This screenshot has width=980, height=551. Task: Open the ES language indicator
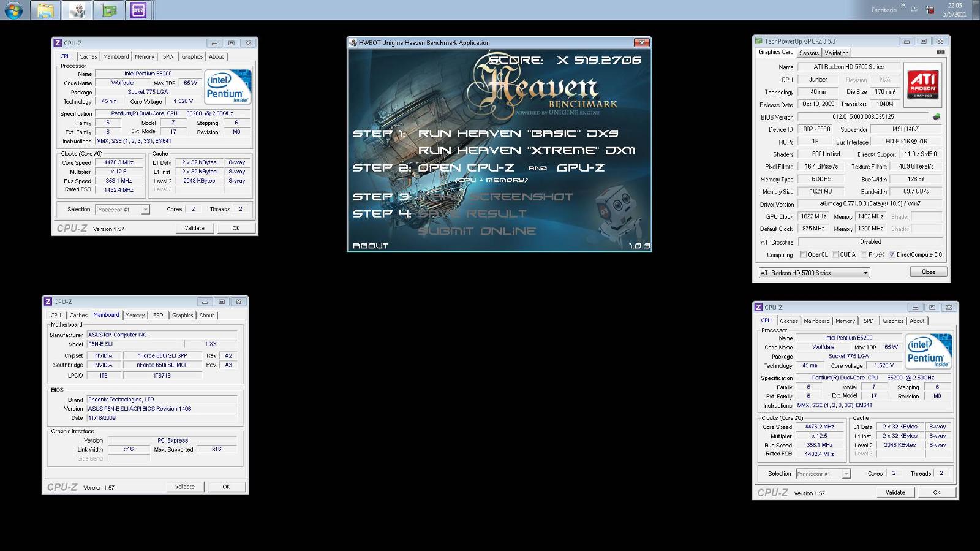pos(914,9)
